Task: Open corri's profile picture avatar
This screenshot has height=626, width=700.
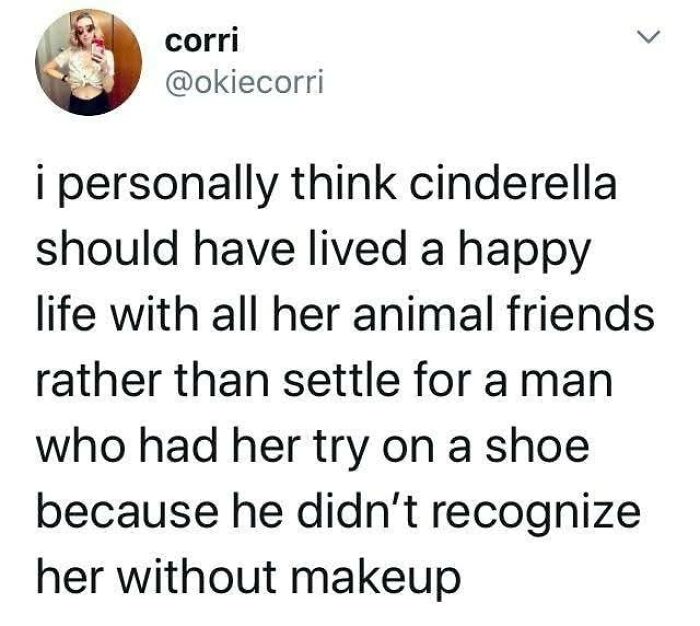Action: tap(87, 65)
